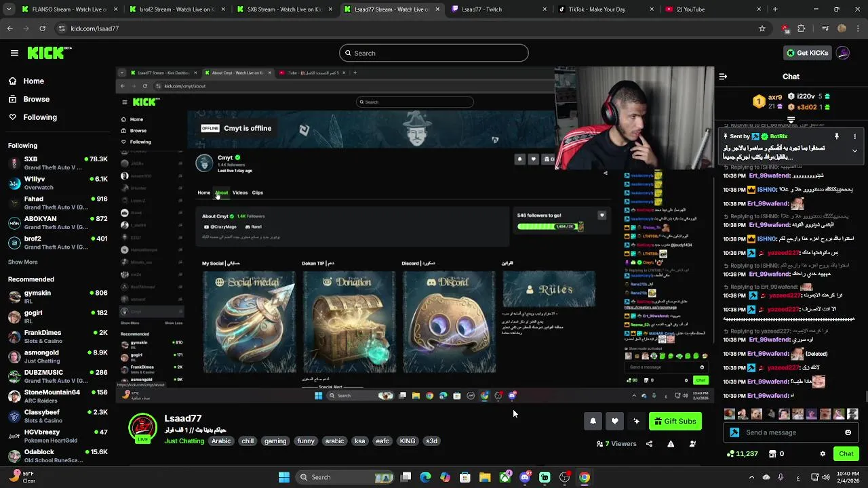Screen dimensions: 868x488
Task: Click the Kick search field
Action: (434, 53)
